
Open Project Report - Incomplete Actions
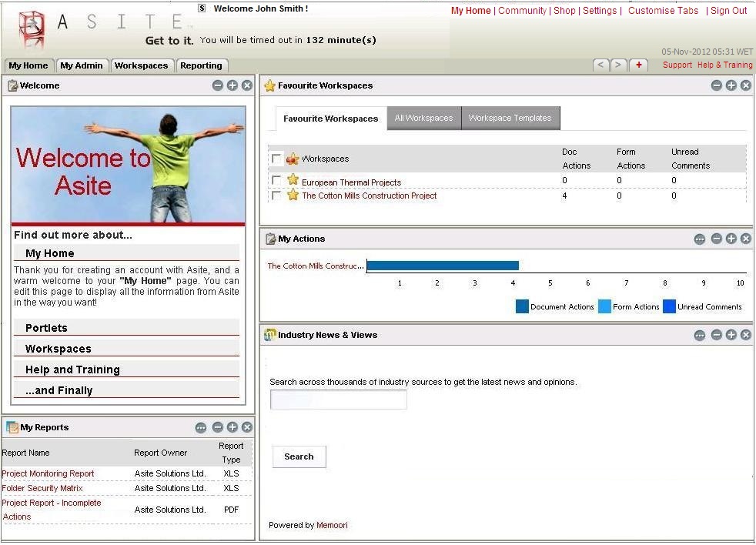(x=51, y=510)
